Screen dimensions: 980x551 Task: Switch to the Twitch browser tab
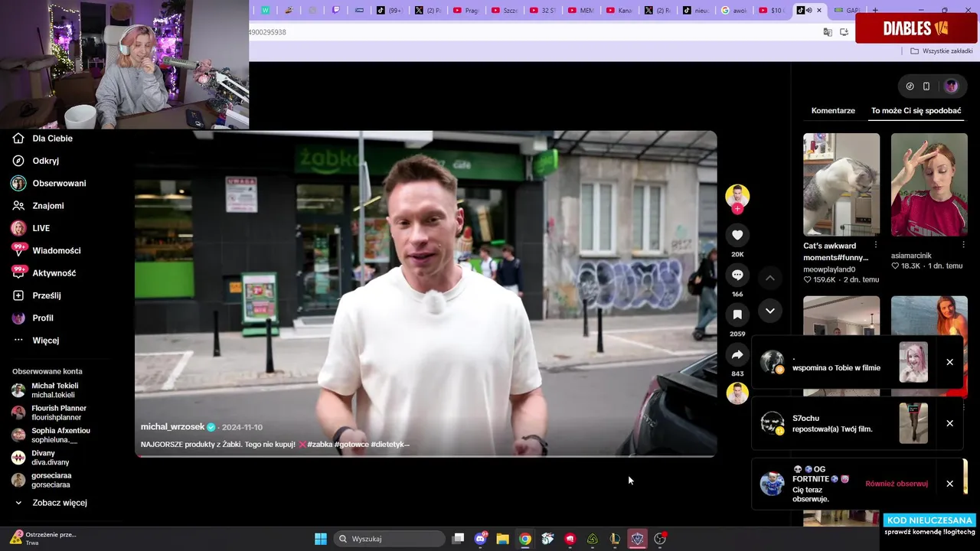coord(336,11)
